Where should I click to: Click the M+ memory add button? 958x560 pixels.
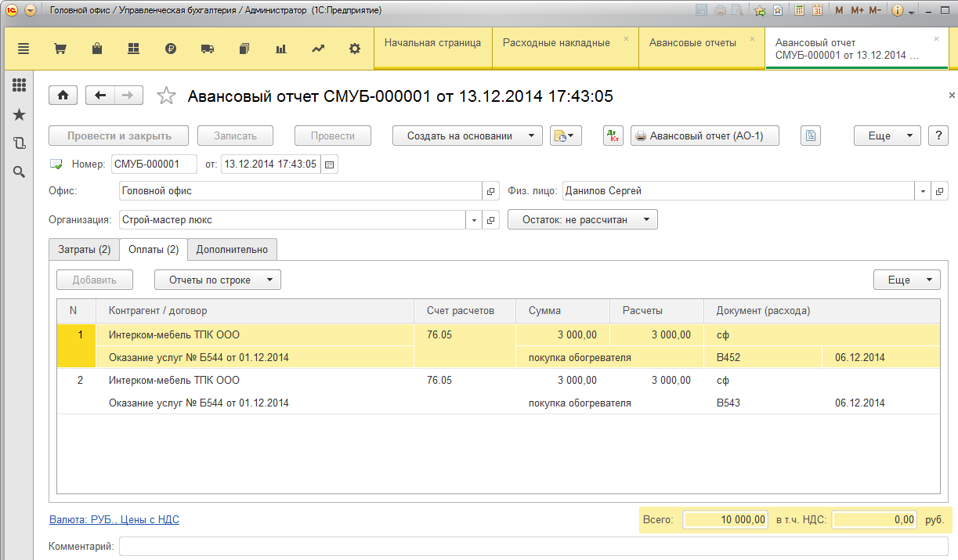(x=857, y=11)
